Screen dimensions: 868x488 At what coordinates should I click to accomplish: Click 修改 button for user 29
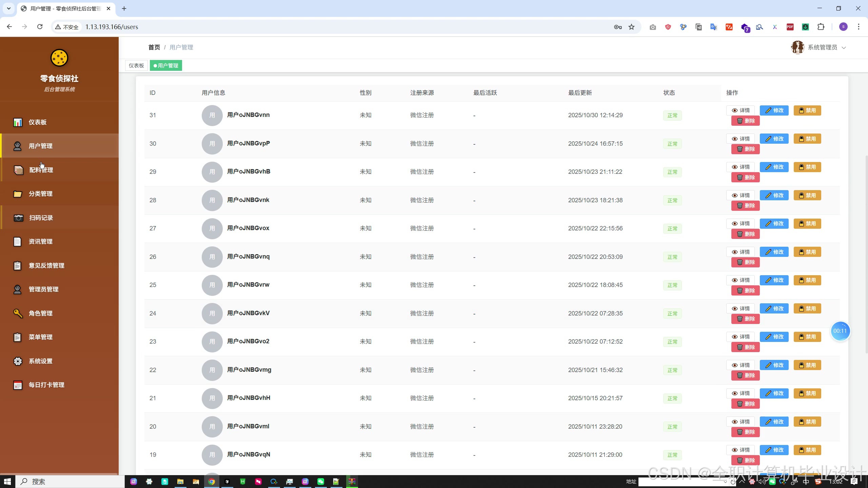click(x=774, y=167)
